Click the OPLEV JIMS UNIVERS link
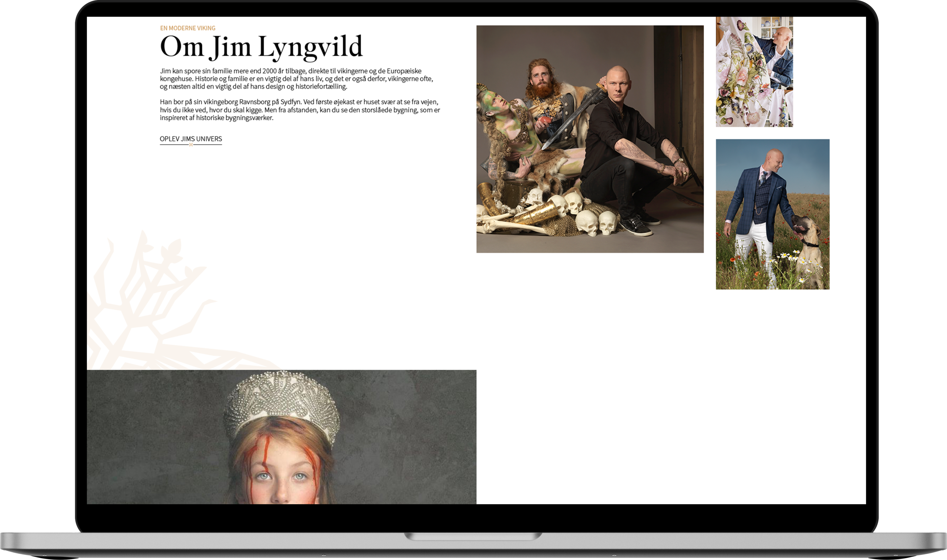 click(x=191, y=139)
